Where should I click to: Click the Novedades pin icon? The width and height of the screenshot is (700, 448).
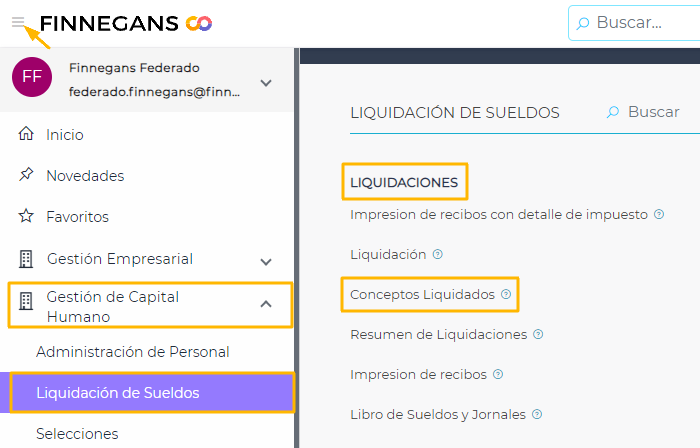pos(27,176)
